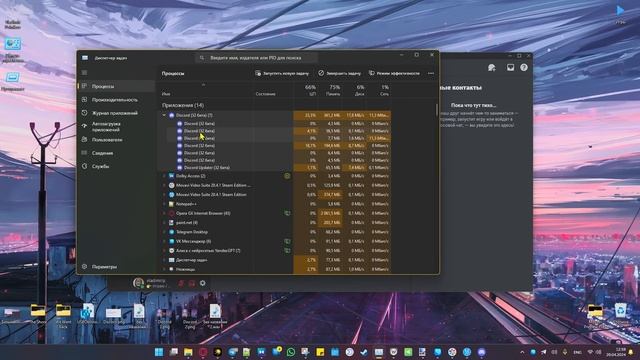The height and width of the screenshot is (360, 640).
Task: Expand the Opera GX Internet Browser group
Action: tap(164, 213)
